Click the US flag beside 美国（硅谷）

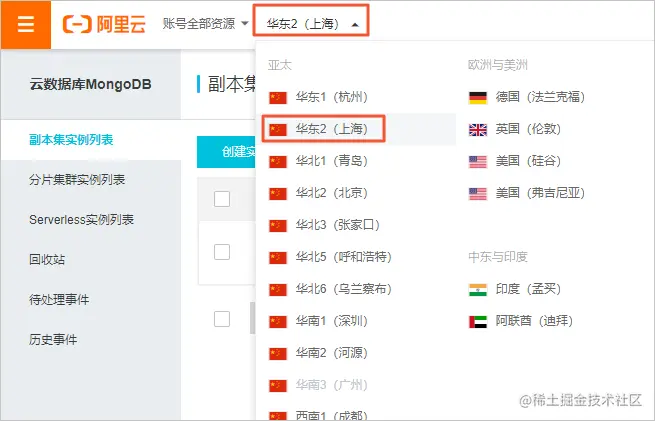point(478,162)
